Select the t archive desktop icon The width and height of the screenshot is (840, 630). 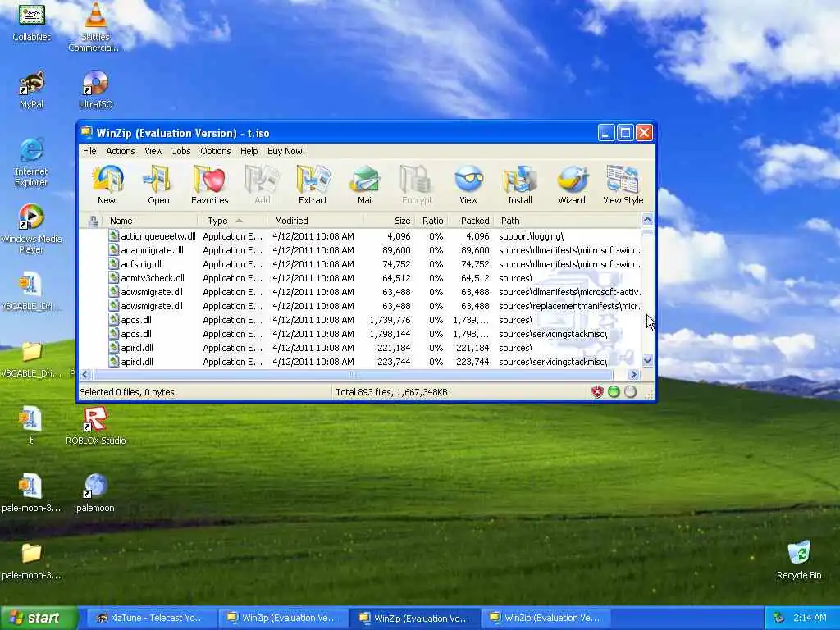[x=30, y=426]
